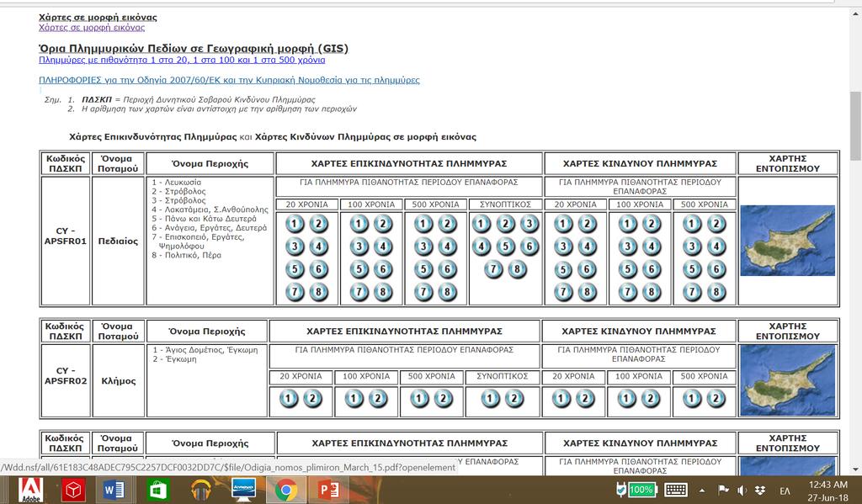Click the river name 'Κλήμος'

pos(118,381)
